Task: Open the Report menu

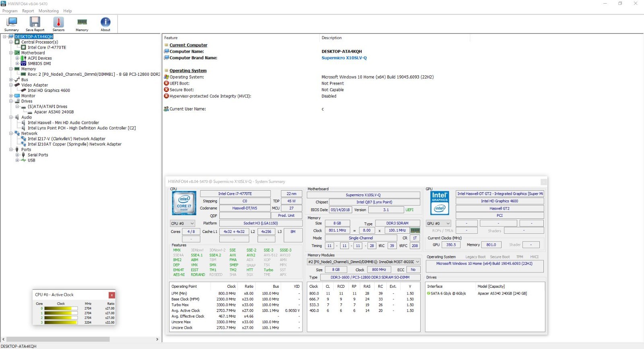Action: [28, 11]
